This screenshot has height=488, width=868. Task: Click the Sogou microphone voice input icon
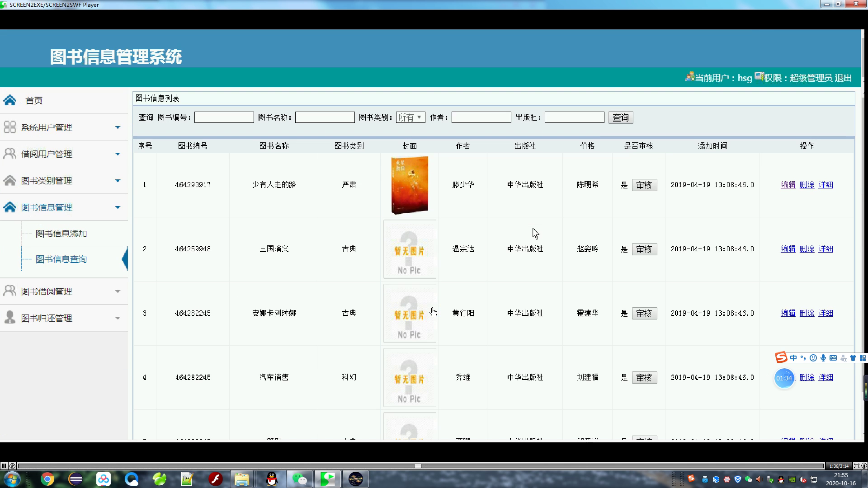point(823,358)
